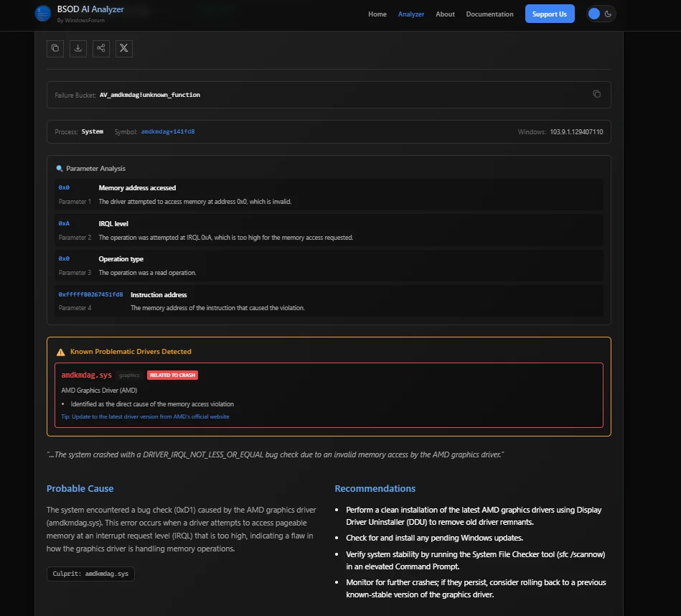Click the Culprit: amdkmdag.sys label
This screenshot has width=681, height=616.
[90, 574]
